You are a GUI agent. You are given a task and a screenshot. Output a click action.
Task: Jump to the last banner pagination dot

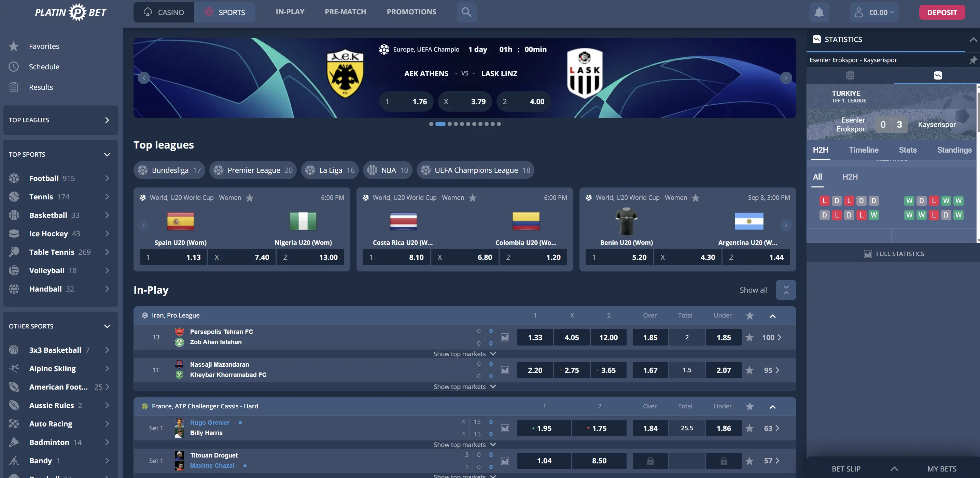coord(499,124)
